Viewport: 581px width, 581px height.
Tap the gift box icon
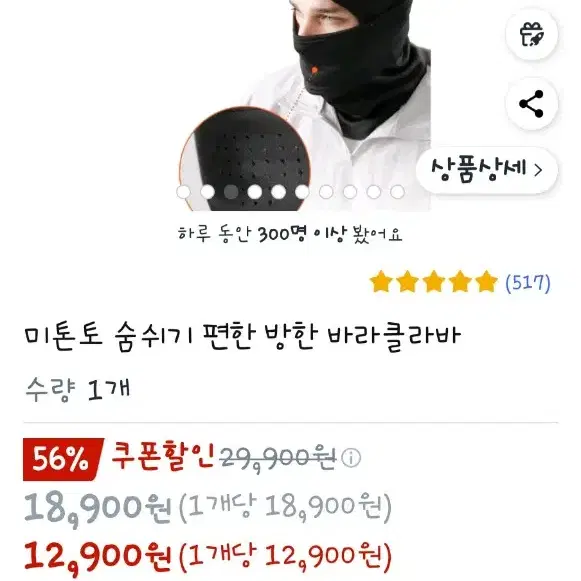coord(532,34)
